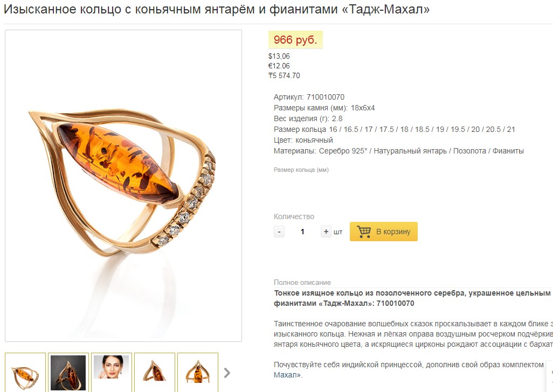Image resolution: width=553 pixels, height=392 pixels.
Task: Increase quantity with plus button
Action: (x=326, y=232)
